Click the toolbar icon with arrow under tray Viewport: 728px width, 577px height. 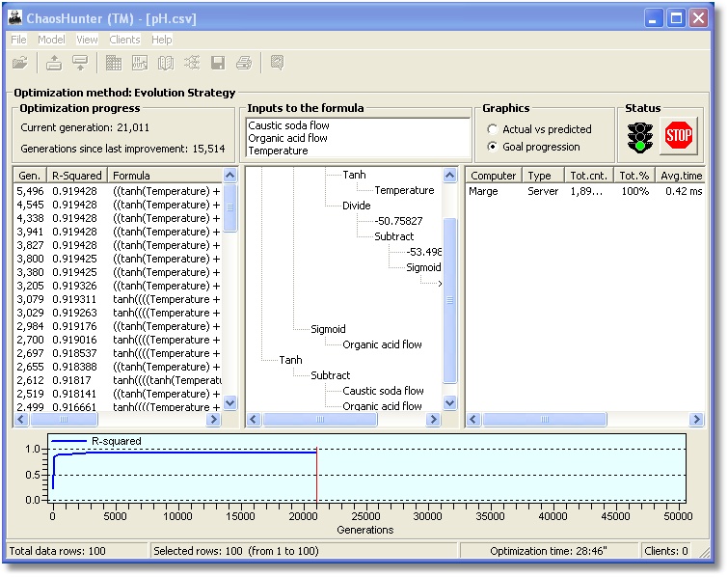click(80, 63)
